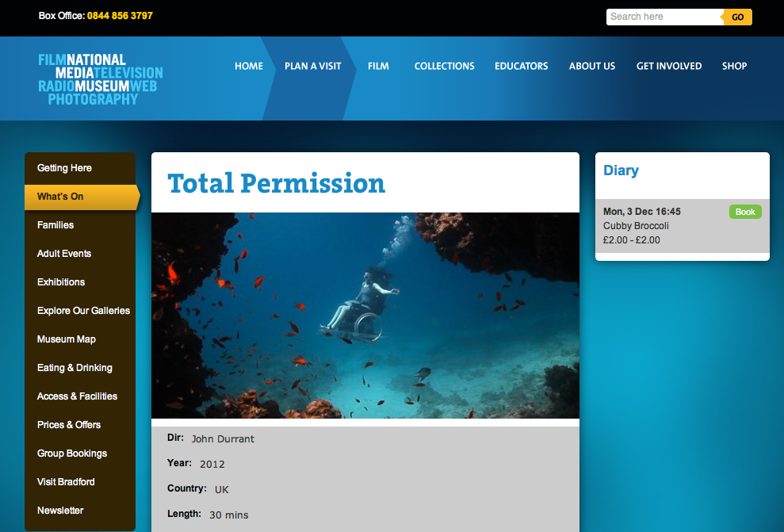Open the HOME navigation item
This screenshot has width=784, height=532.
coord(249,66)
